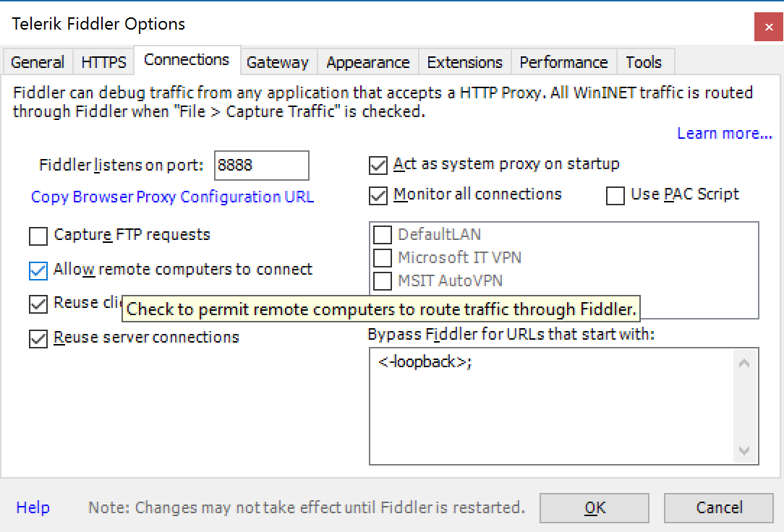Open the Gateway tab
This screenshot has height=532, width=784.
(277, 62)
